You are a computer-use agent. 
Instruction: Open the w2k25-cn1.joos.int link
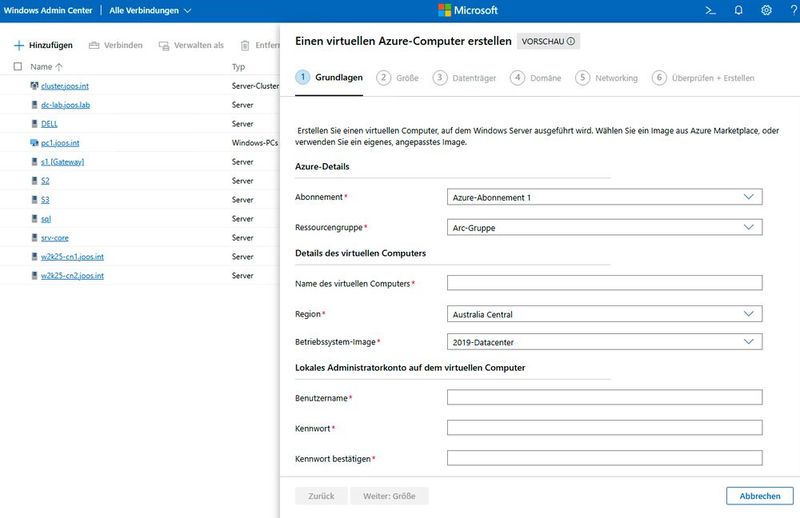(72, 256)
